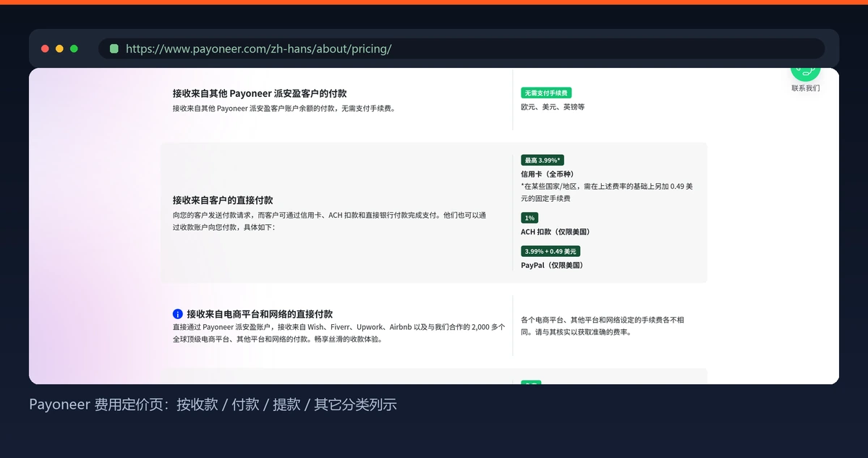Click heading 接收来自电商平台和网络的直接付款
The height and width of the screenshot is (458, 868).
[260, 314]
